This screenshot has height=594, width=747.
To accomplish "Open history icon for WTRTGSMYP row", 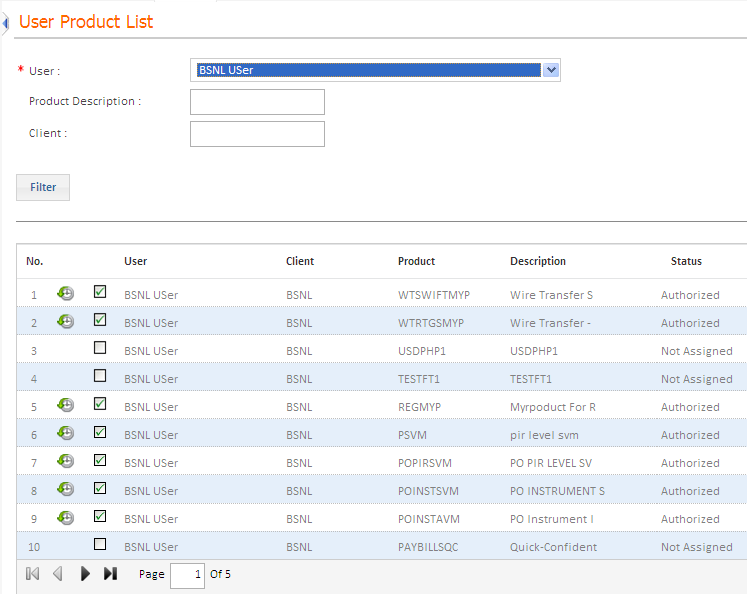I will (x=65, y=321).
